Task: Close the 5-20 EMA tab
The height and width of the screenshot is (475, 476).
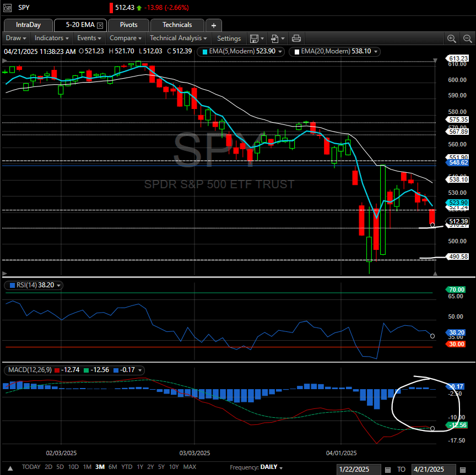Action: coord(100,25)
